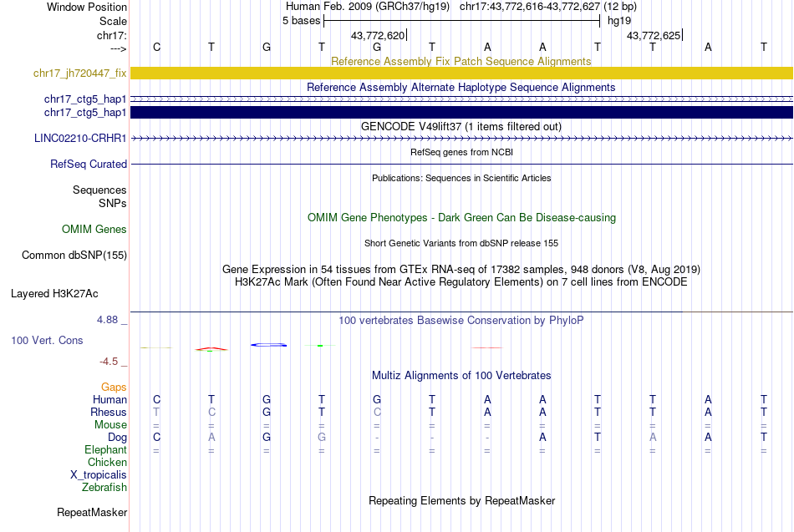794x532 pixels.
Task: Open the OMIM Gene Phenotypes track title
Action: coord(461,218)
